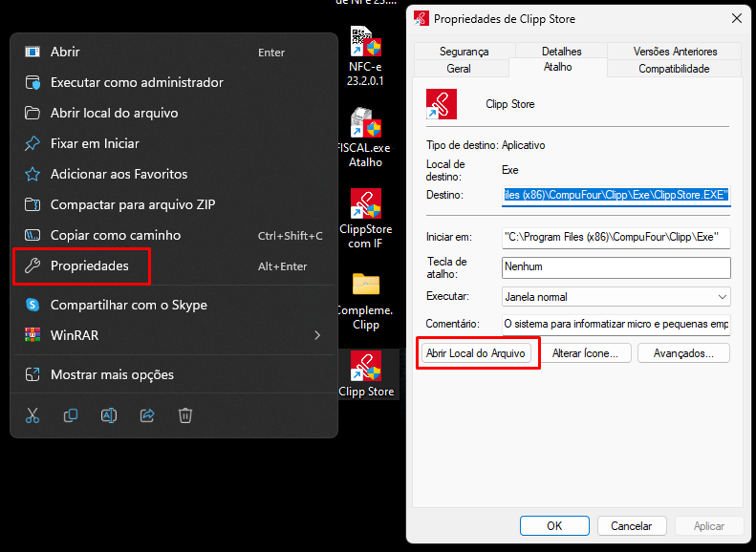Click the Rename icon in context menu
756x552 pixels.
coord(109,415)
